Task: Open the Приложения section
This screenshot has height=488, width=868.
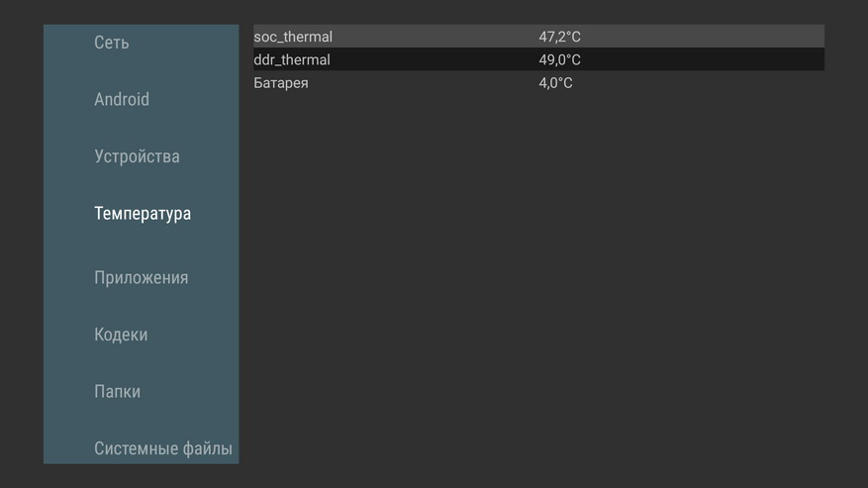Action: click(x=141, y=278)
